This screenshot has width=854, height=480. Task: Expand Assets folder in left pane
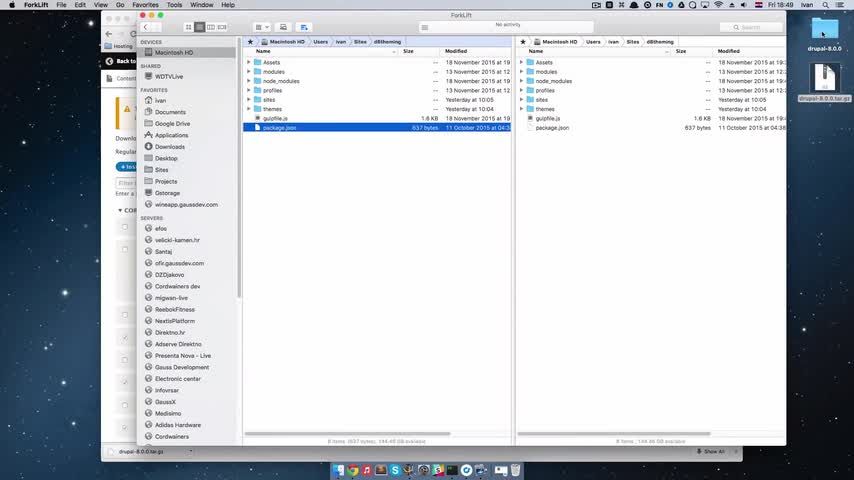tap(249, 63)
